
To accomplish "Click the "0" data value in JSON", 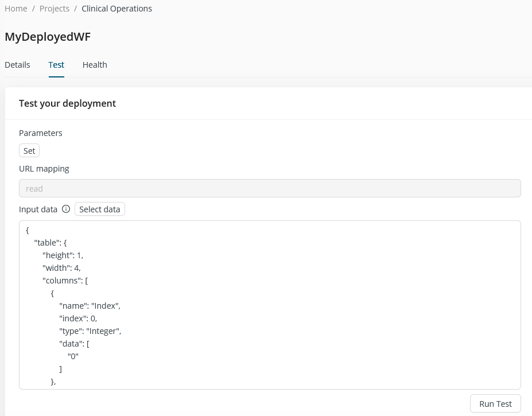I will 73,356.
